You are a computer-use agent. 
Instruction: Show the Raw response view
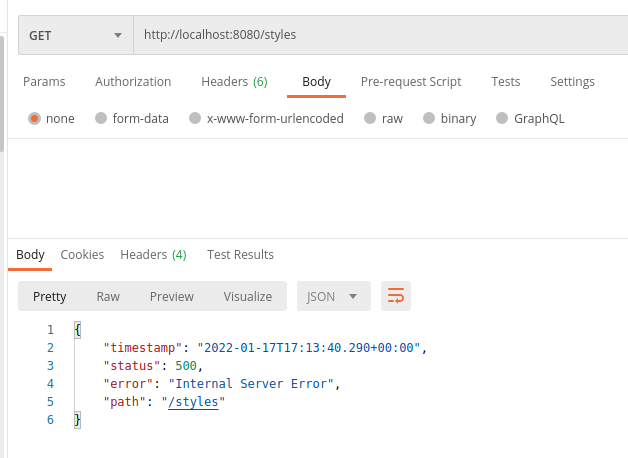pos(108,296)
